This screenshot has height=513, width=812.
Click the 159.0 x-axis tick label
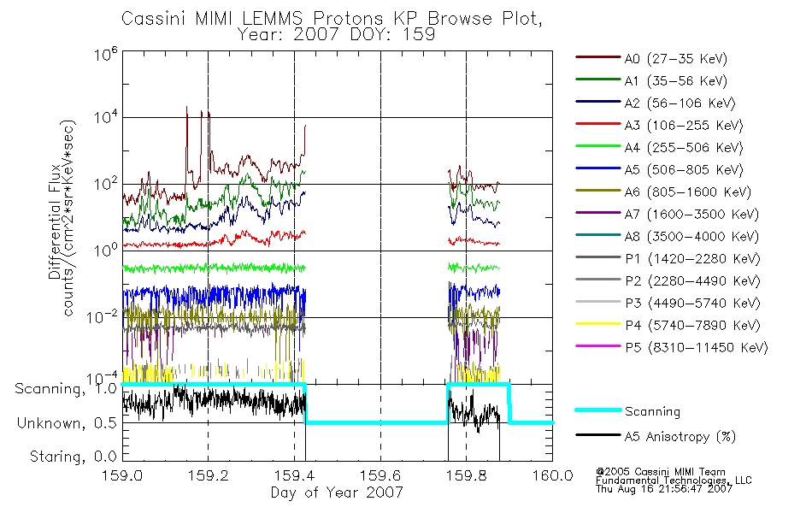click(122, 475)
